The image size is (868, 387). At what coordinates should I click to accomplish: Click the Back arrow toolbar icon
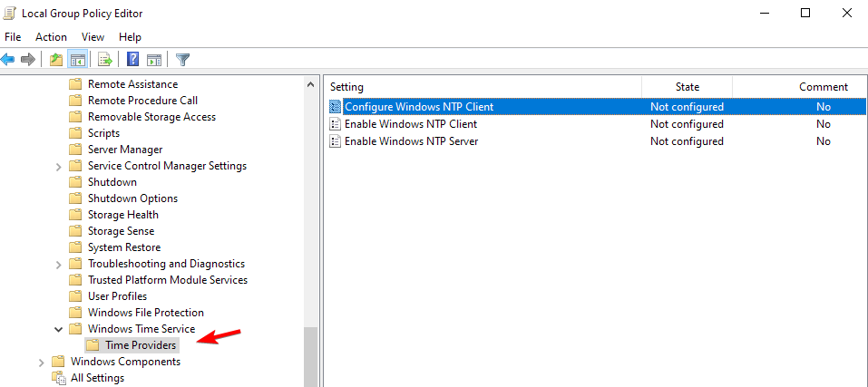click(x=8, y=59)
